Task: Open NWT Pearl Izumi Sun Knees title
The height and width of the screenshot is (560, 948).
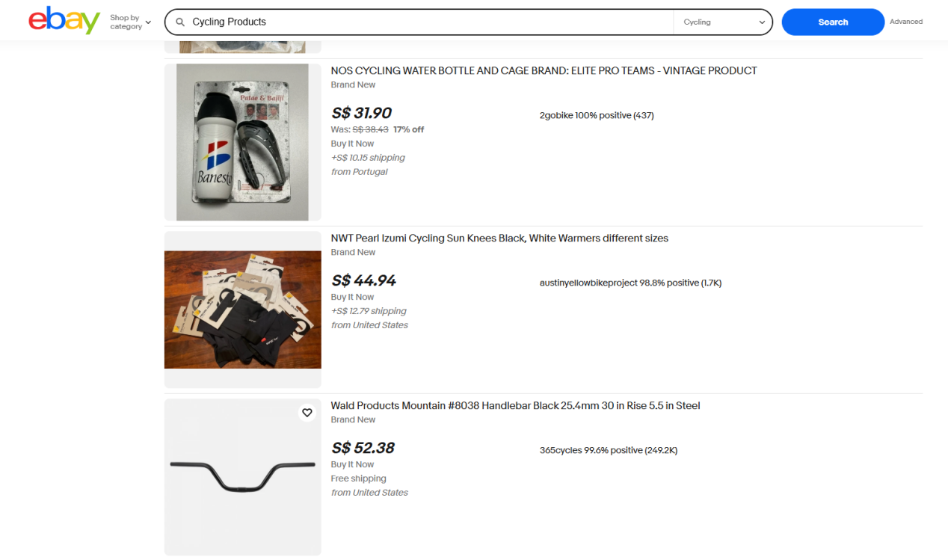Action: pos(499,239)
